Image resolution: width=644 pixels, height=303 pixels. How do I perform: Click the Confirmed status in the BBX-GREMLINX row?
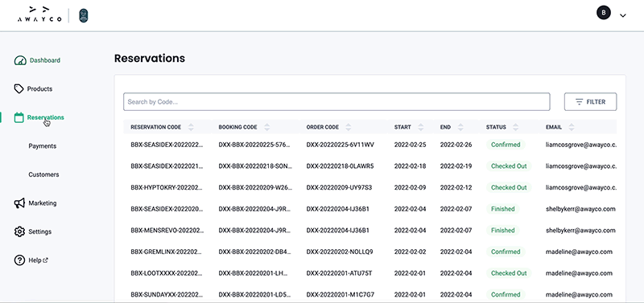(x=506, y=252)
